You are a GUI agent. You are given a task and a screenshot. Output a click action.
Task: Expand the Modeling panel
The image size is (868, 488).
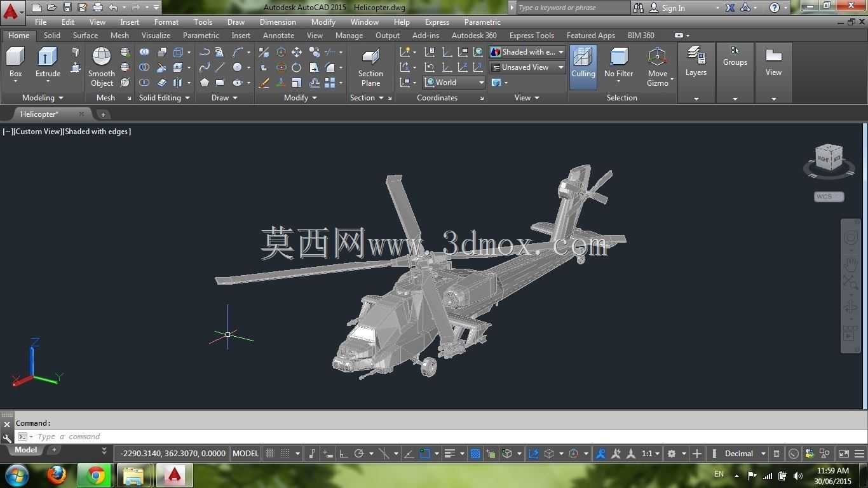tap(43, 98)
